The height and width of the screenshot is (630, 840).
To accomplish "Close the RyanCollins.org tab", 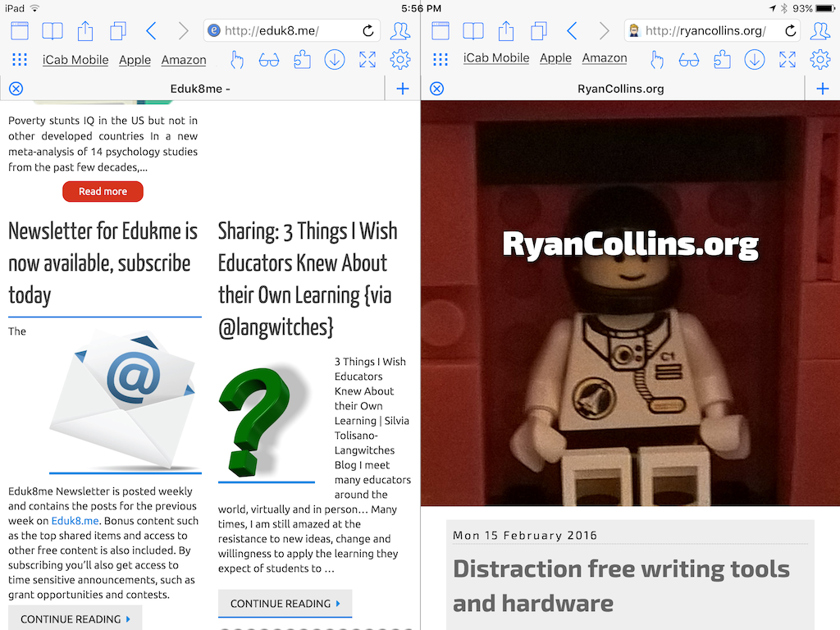I will pos(437,89).
